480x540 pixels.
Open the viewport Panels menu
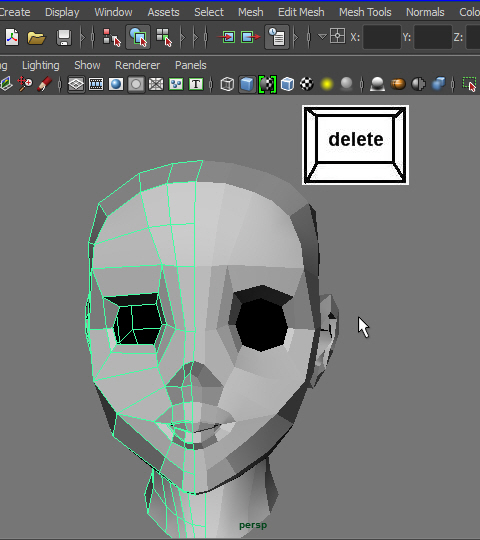point(190,65)
